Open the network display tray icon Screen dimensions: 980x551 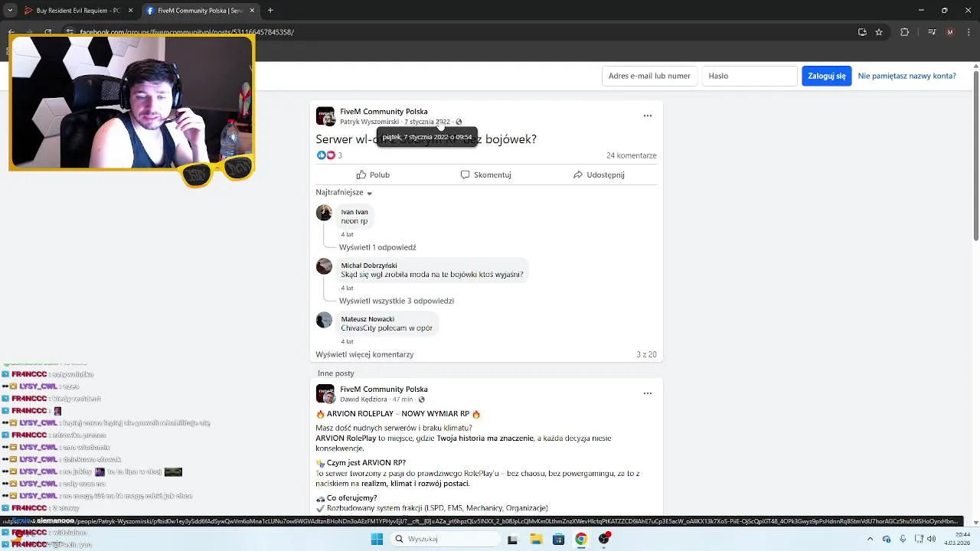(917, 539)
